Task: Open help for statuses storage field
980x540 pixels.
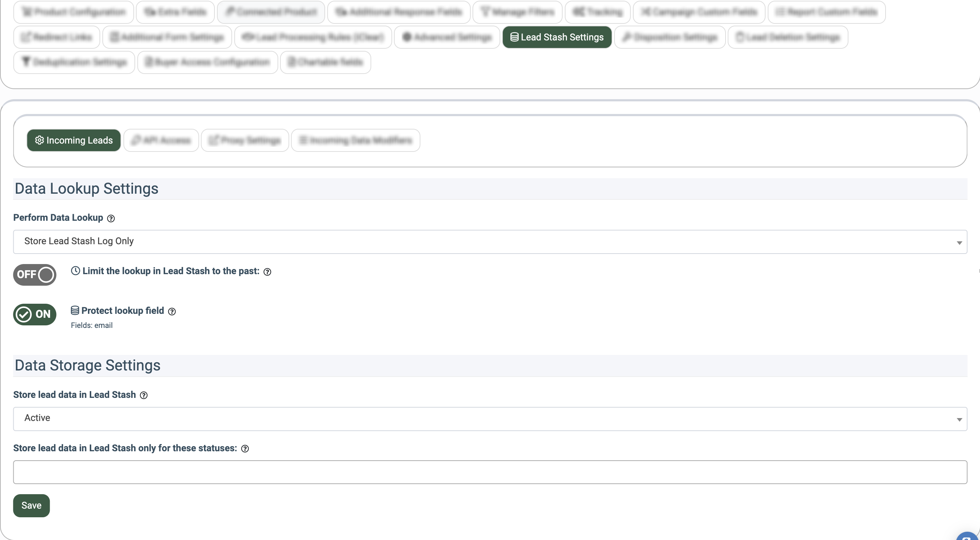Action: point(245,449)
